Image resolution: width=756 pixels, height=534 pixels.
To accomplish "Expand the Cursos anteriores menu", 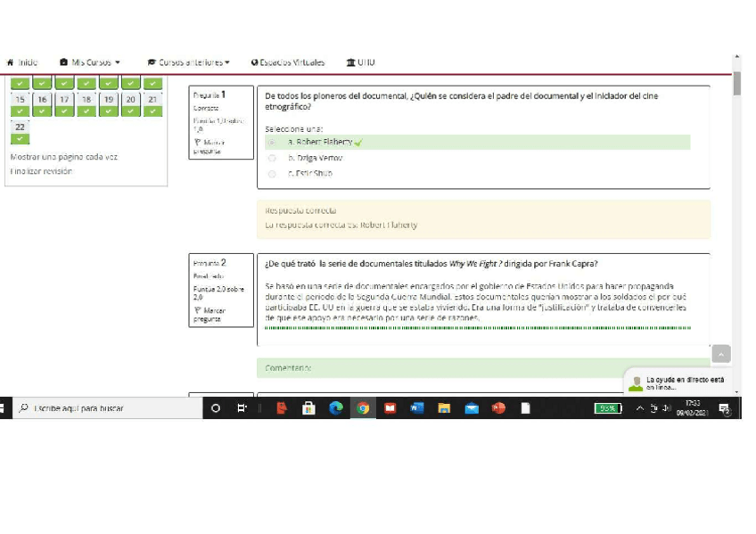I will (188, 62).
